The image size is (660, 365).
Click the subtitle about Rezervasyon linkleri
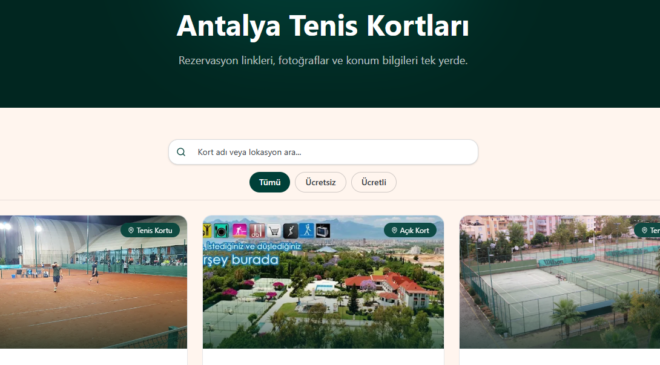323,61
